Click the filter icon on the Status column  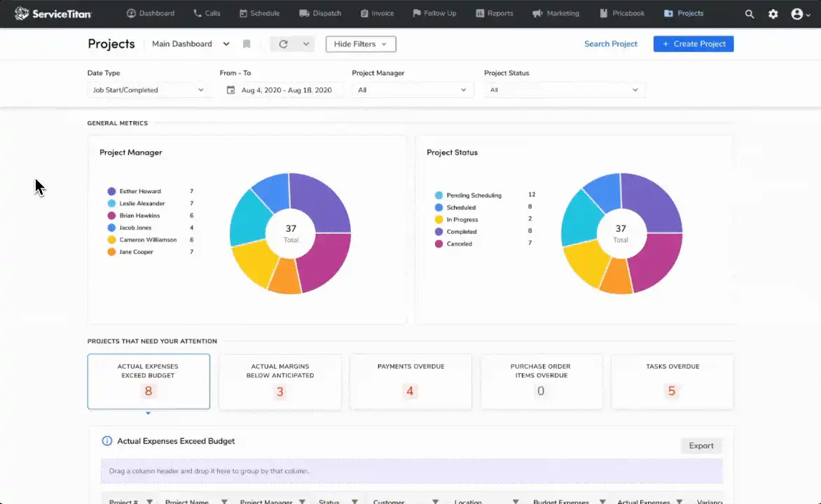(x=354, y=501)
